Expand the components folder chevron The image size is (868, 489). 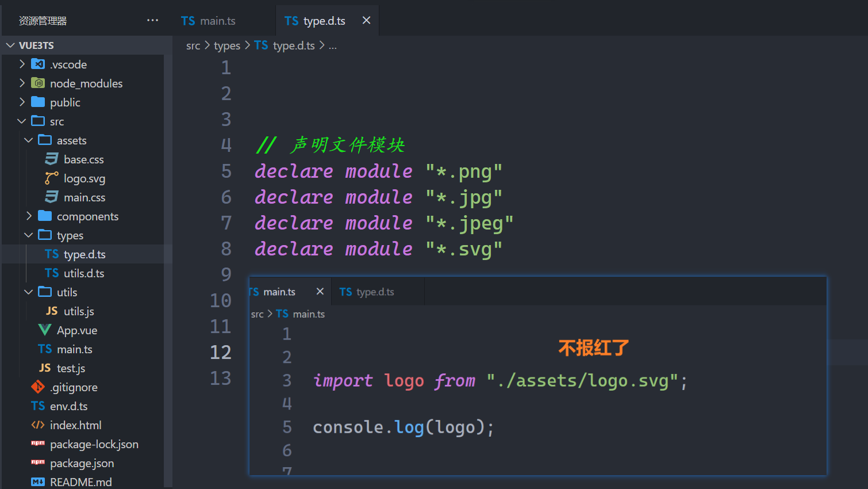click(x=29, y=216)
